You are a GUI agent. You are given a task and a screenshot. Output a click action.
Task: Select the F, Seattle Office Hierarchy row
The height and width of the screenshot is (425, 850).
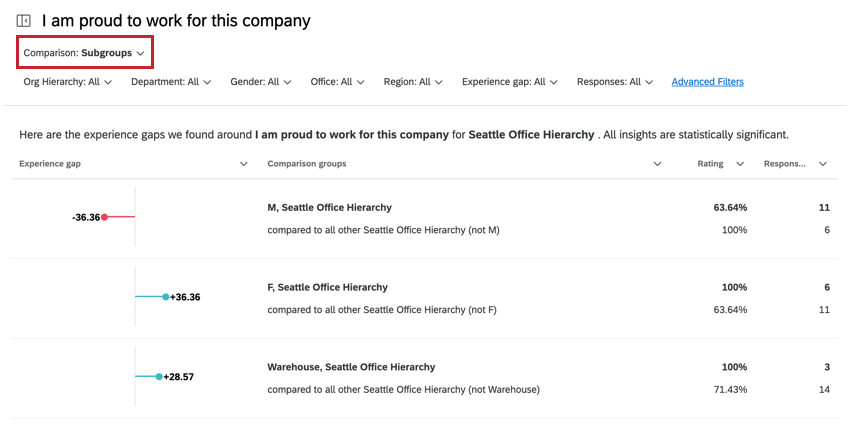pyautogui.click(x=327, y=288)
